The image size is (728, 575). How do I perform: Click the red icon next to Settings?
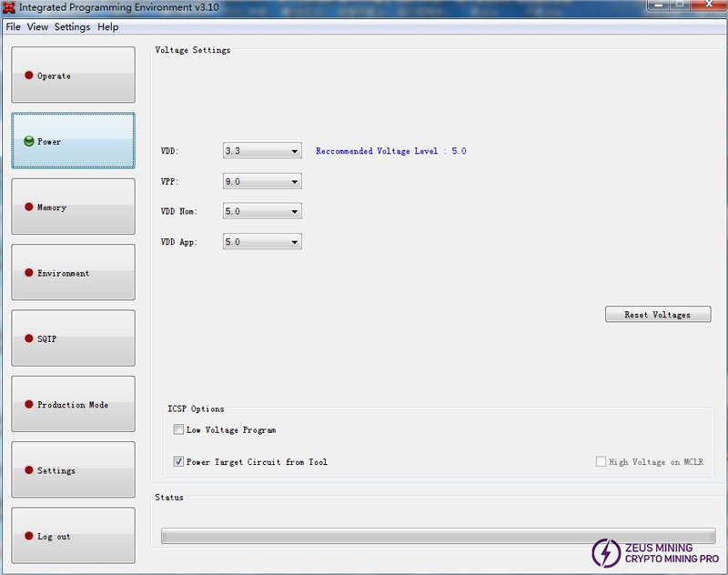click(x=29, y=470)
